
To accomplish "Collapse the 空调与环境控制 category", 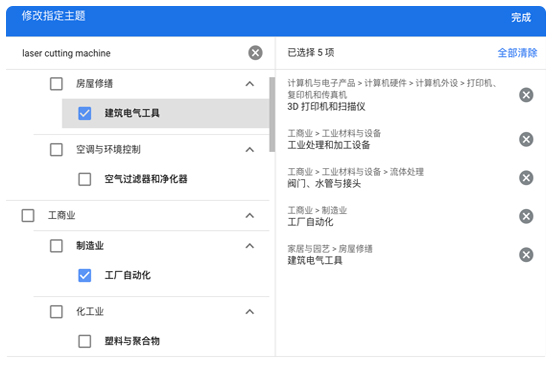I will 250,150.
